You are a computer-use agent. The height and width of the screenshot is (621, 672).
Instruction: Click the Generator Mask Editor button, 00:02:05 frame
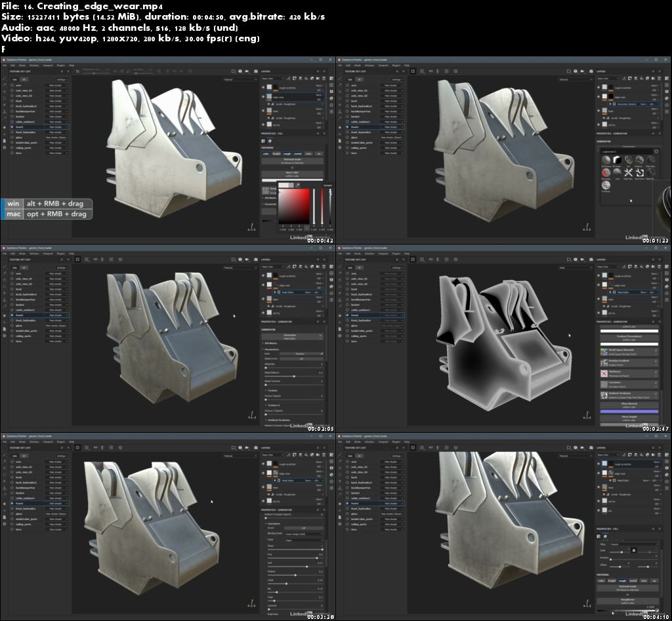pos(292,336)
